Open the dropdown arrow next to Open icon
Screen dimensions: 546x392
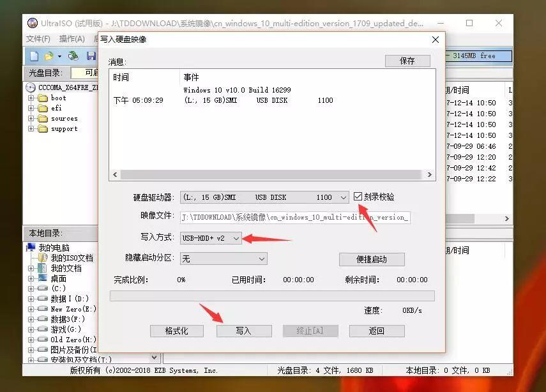coord(59,56)
